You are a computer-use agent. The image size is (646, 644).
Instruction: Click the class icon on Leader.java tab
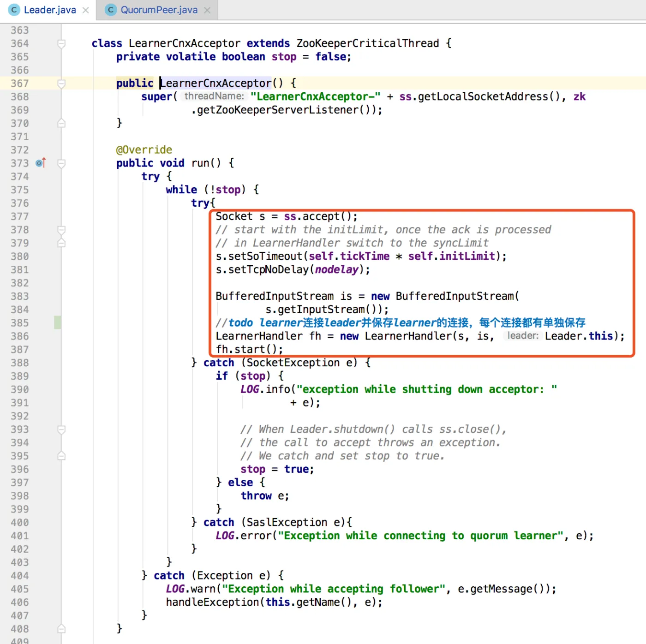14,10
